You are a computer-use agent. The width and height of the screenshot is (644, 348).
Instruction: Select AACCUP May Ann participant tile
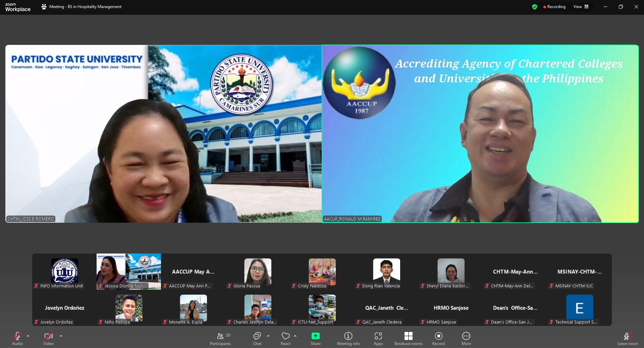pyautogui.click(x=193, y=272)
